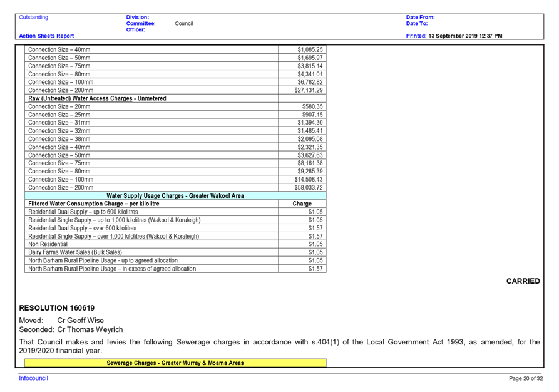559x392 pixels.
Task: Click the Infocouncil footer text
Action: [x=34, y=378]
